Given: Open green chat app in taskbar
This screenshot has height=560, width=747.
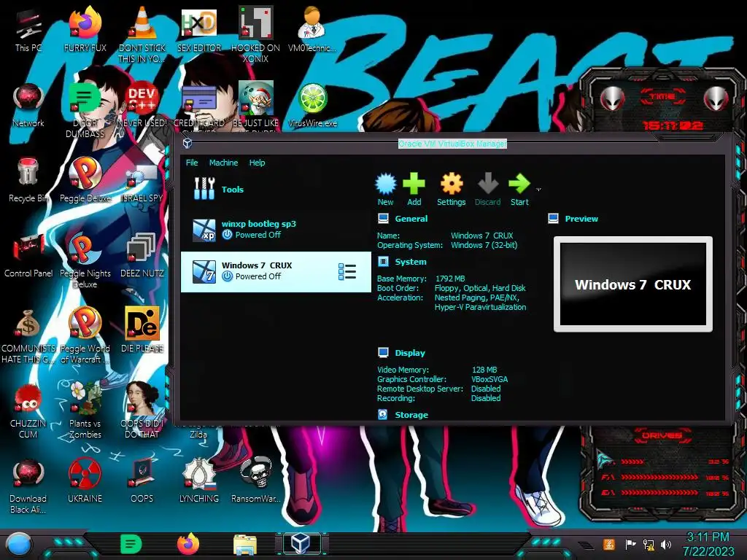Looking at the screenshot, I should coord(131,544).
